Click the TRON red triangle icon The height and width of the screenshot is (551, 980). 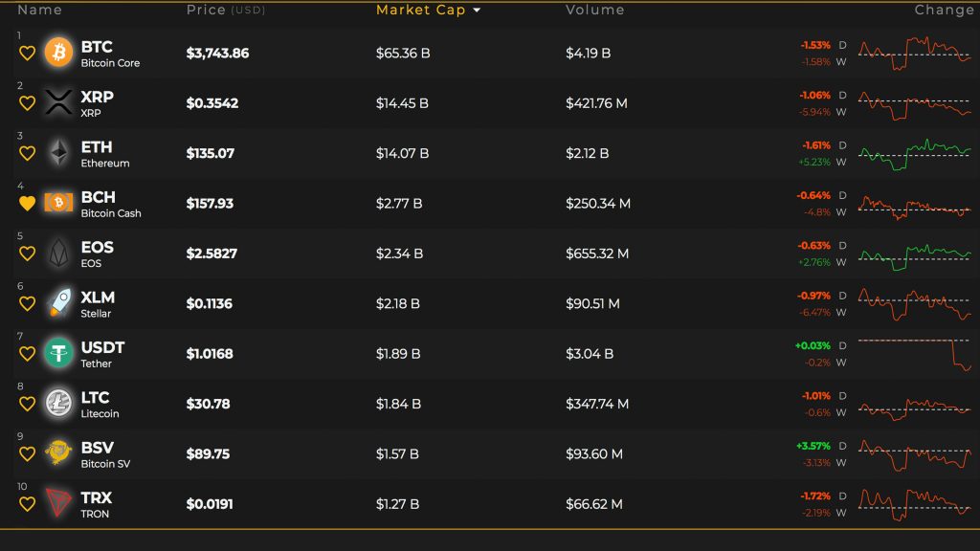click(58, 503)
